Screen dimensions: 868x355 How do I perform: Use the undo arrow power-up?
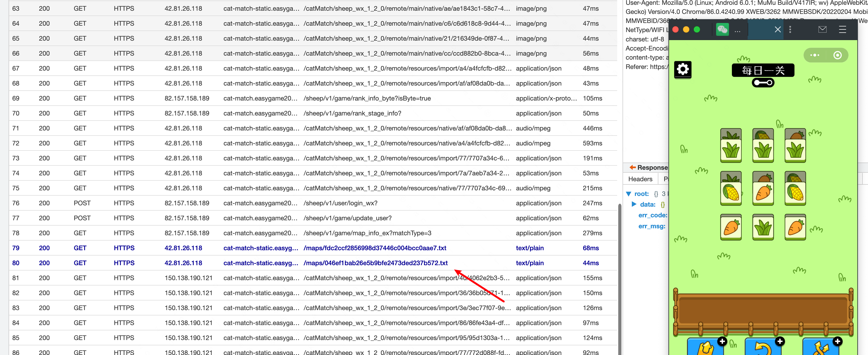[763, 348]
